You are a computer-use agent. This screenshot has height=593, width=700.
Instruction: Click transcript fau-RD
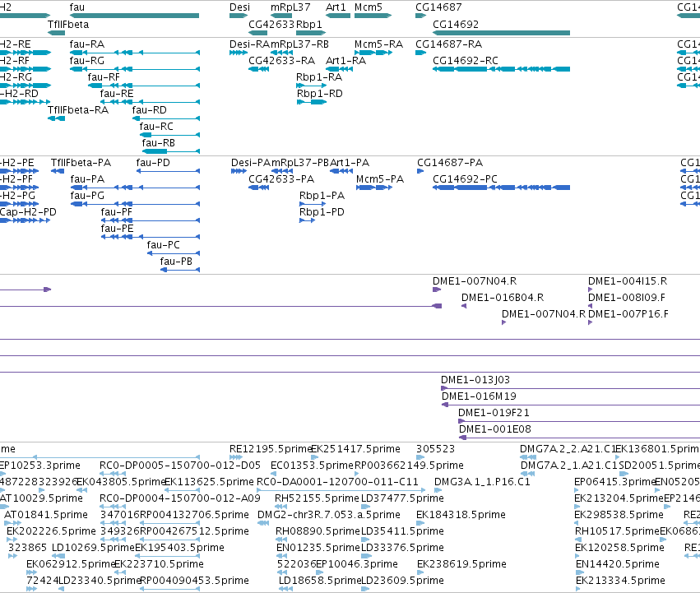[x=149, y=110]
